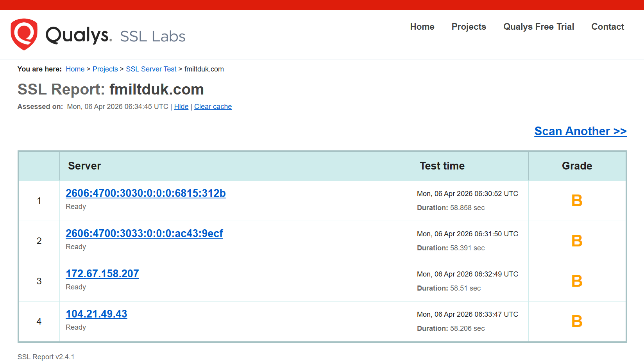Click row number 1 in the table

[39, 201]
